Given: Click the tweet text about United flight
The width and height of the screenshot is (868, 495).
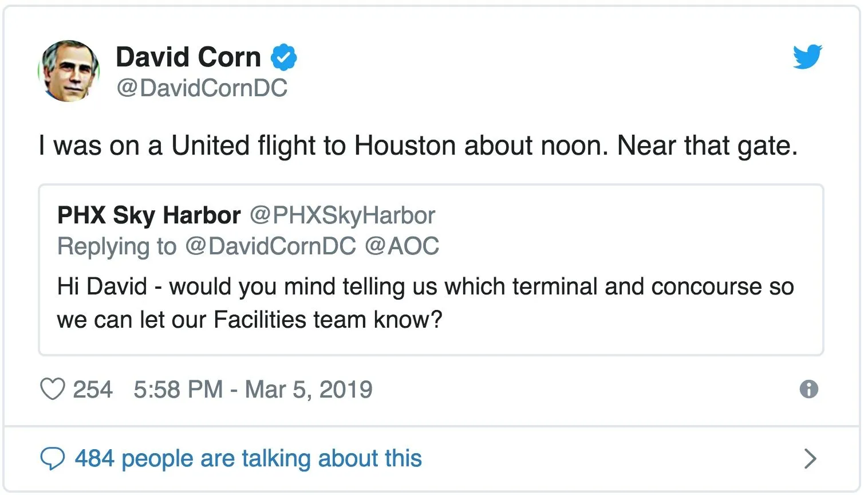Looking at the screenshot, I should [418, 146].
